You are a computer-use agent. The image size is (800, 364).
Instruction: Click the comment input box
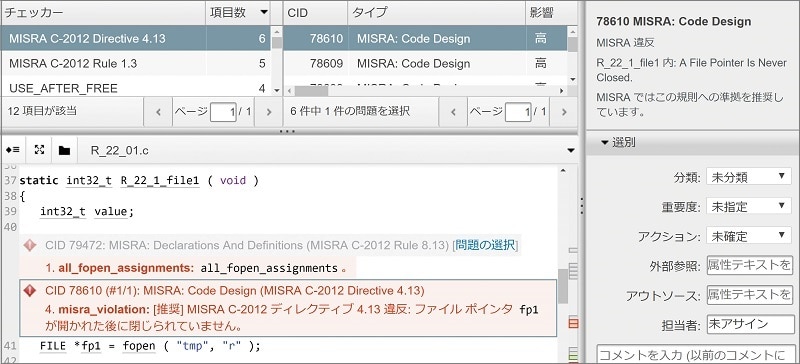(x=696, y=355)
